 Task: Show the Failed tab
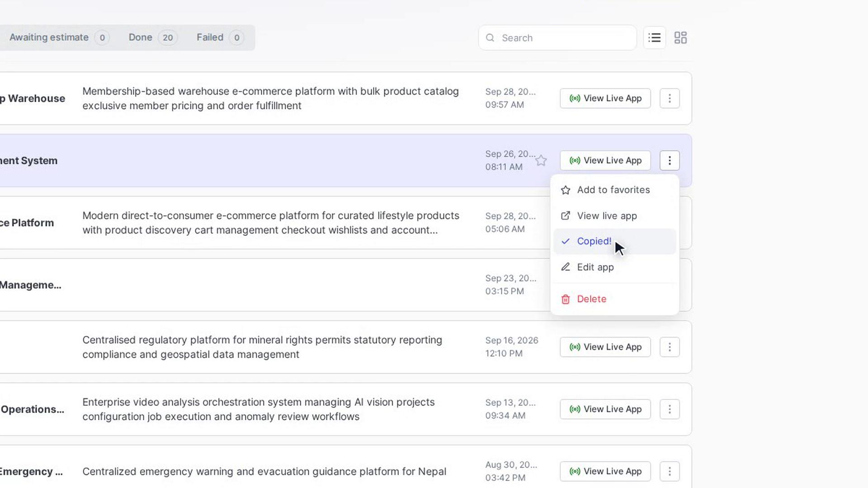(220, 38)
